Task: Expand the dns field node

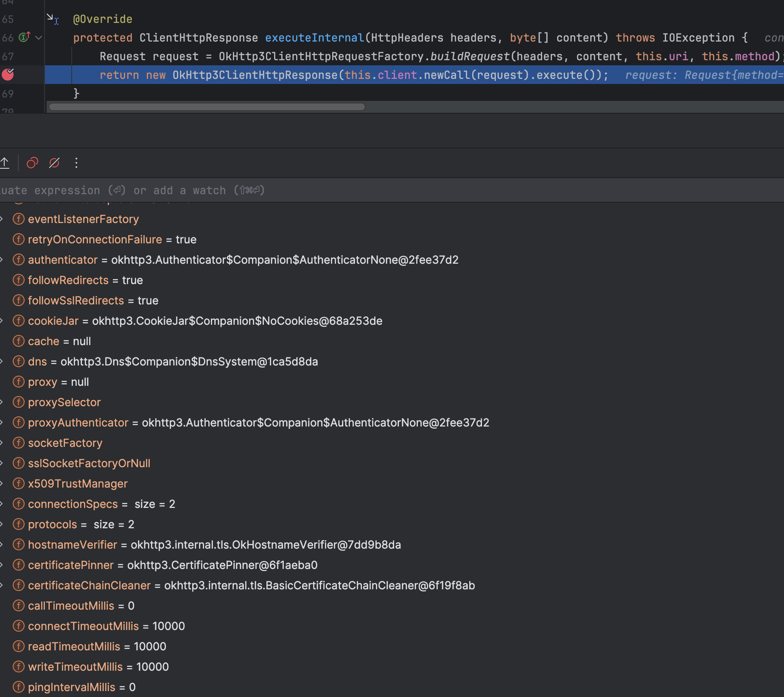Action: pyautogui.click(x=2, y=362)
